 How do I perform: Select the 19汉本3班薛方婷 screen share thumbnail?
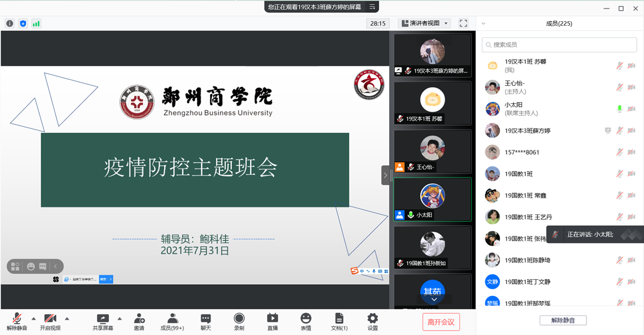[432, 55]
